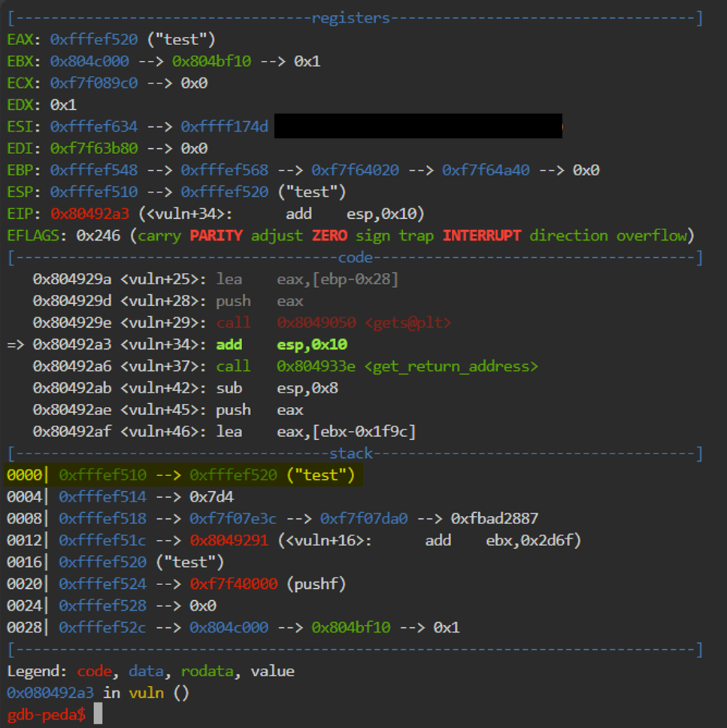The height and width of the screenshot is (728, 727).
Task: Click the Legend code label
Action: pos(94,671)
